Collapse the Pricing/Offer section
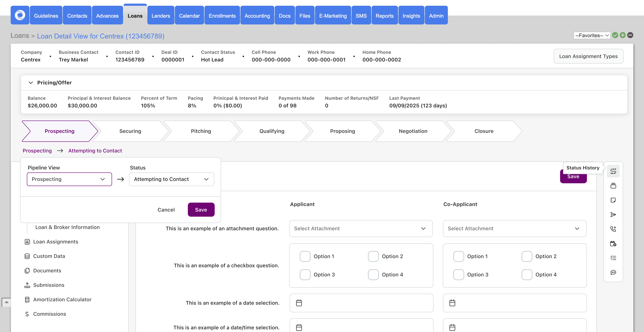This screenshot has height=332, width=644. point(31,83)
